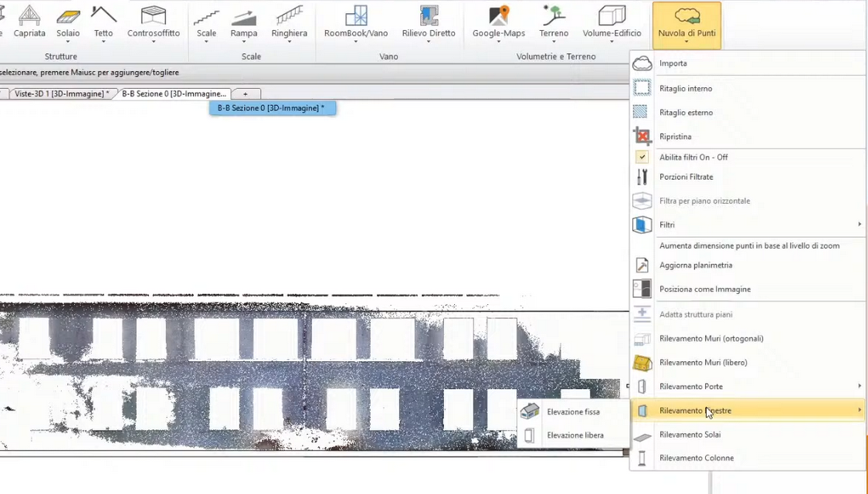Expand the Rilevamento Porte submenu arrow
This screenshot has height=494, width=868.
click(860, 386)
